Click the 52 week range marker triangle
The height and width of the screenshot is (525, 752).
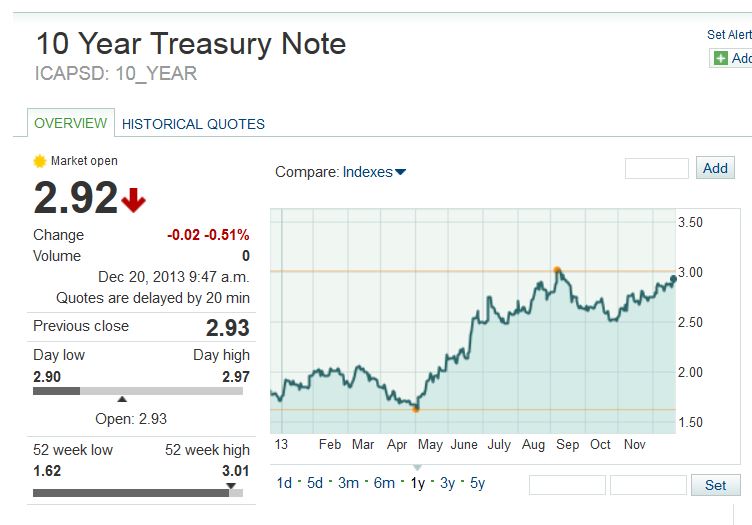pyautogui.click(x=231, y=486)
